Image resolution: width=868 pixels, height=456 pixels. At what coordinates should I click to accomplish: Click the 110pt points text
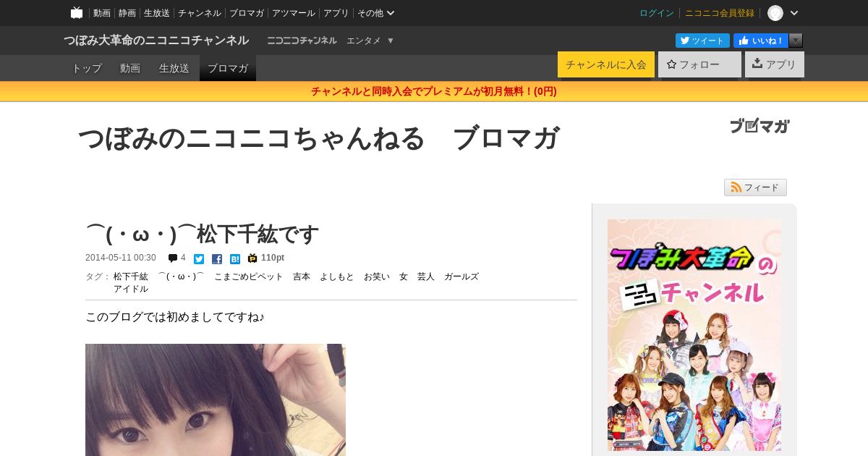[273, 258]
